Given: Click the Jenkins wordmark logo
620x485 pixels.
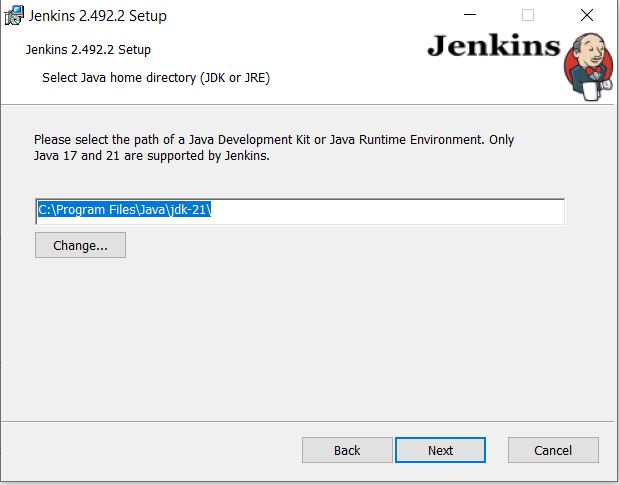Looking at the screenshot, I should click(492, 47).
